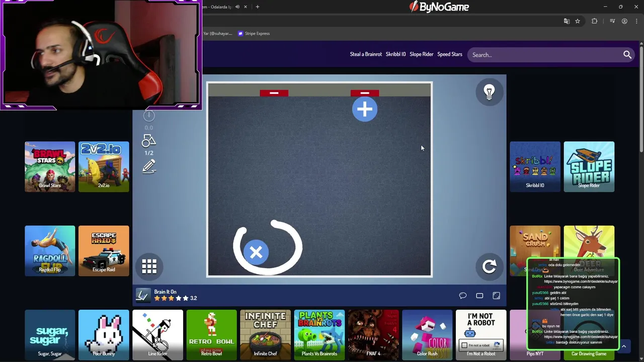Viewport: 644px width, 362px height.
Task: Bookmark page with the star icon
Action: pyautogui.click(x=578, y=21)
